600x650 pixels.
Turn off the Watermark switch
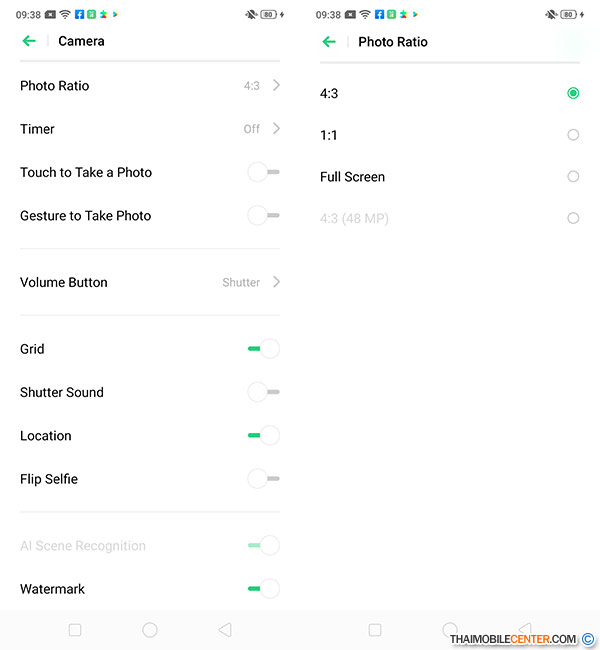(x=263, y=589)
